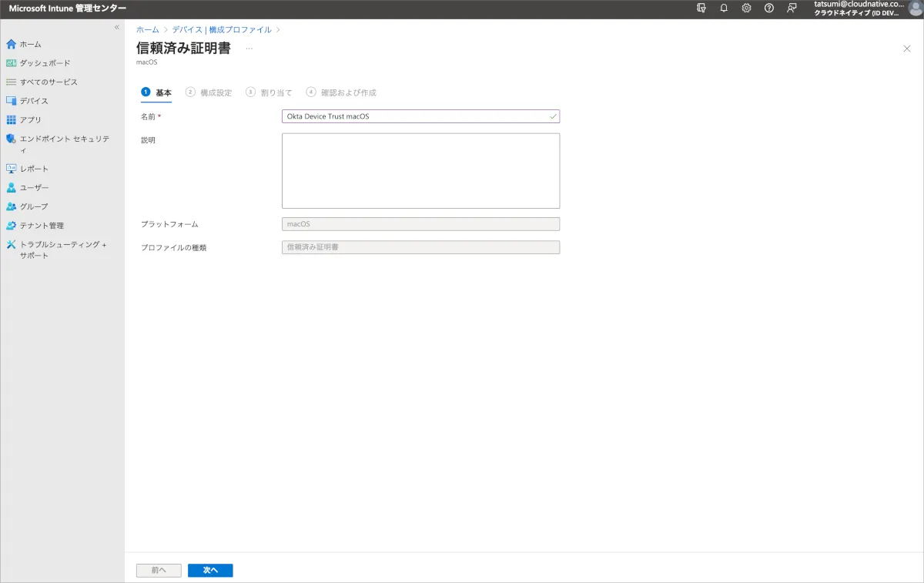This screenshot has height=583, width=924.
Task: Collapse the left navigation sidebar
Action: pos(117,27)
